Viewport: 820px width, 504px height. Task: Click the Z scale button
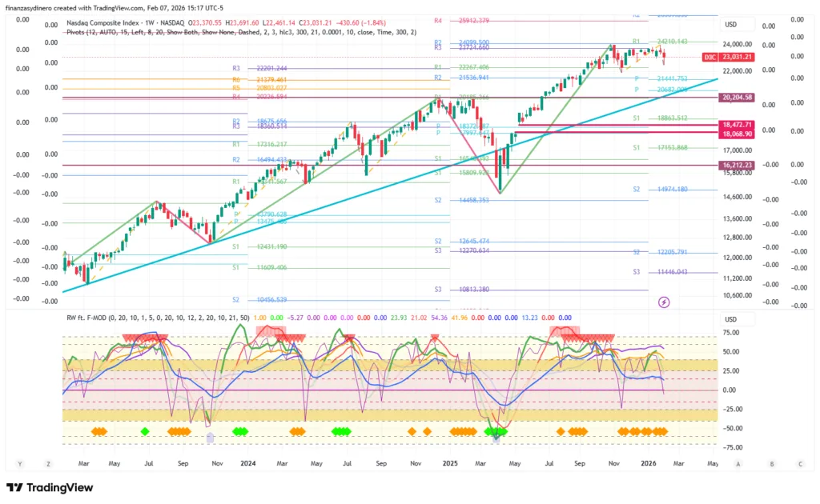click(x=48, y=463)
